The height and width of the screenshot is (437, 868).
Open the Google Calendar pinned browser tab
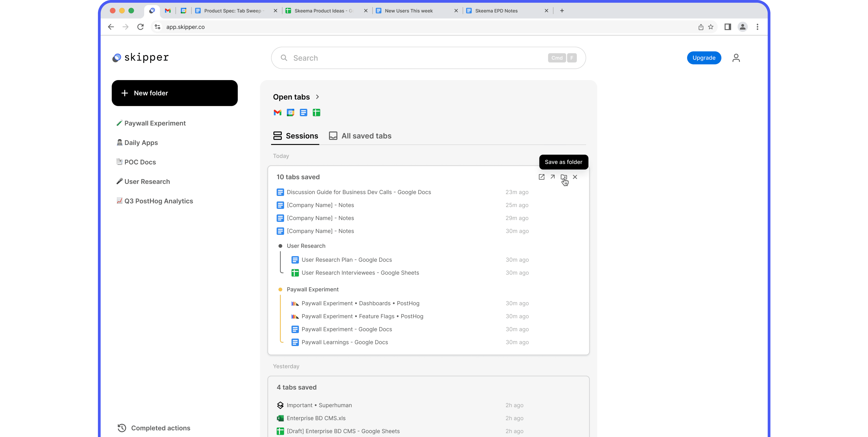pos(183,11)
